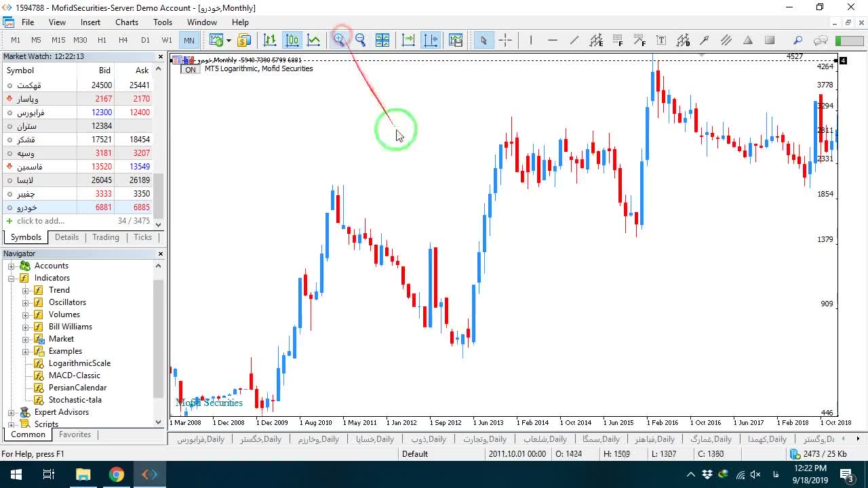868x488 pixels.
Task: Toggle chart shift from right border
Action: pyautogui.click(x=431, y=40)
